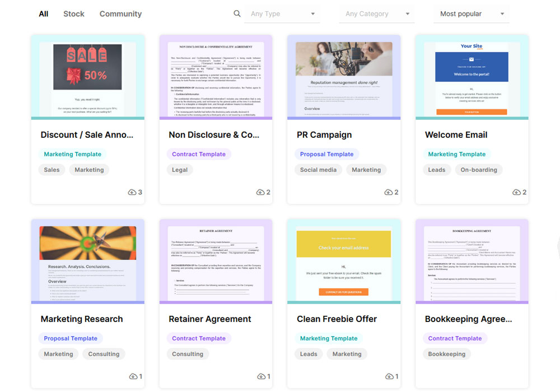560x392 pixels.
Task: Switch to the Stock tab
Action: 74,14
